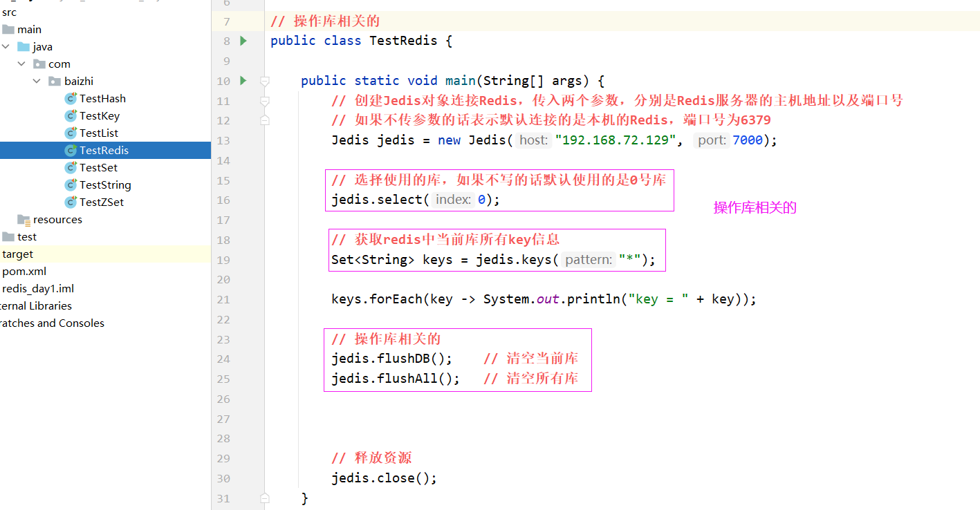Click the "*" pattern string on line 19
Image resolution: width=980 pixels, height=510 pixels.
[x=629, y=261]
